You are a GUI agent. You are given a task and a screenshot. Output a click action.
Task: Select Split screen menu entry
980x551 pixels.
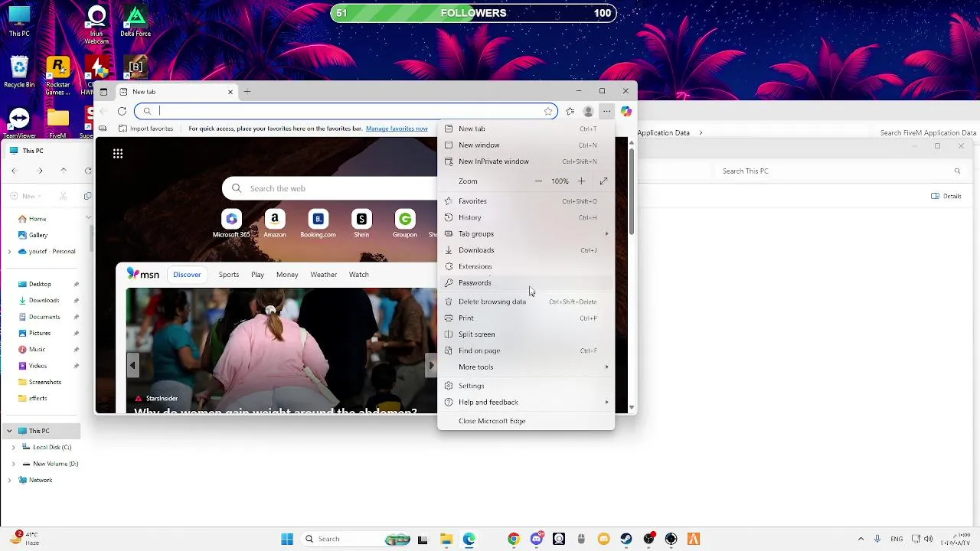[x=525, y=334]
